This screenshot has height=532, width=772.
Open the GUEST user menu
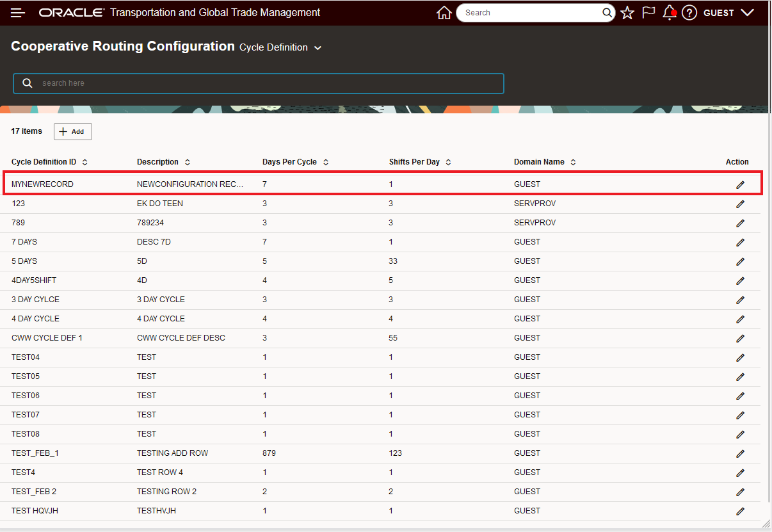coord(729,13)
